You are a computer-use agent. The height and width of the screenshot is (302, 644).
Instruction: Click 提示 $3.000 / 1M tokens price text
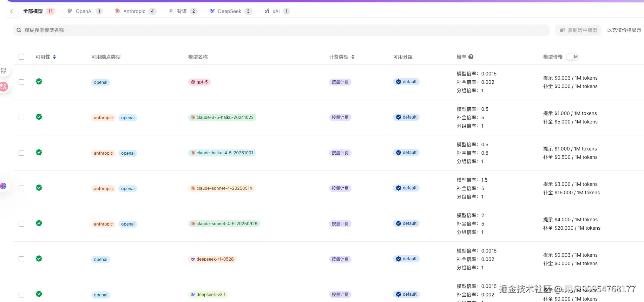point(570,184)
